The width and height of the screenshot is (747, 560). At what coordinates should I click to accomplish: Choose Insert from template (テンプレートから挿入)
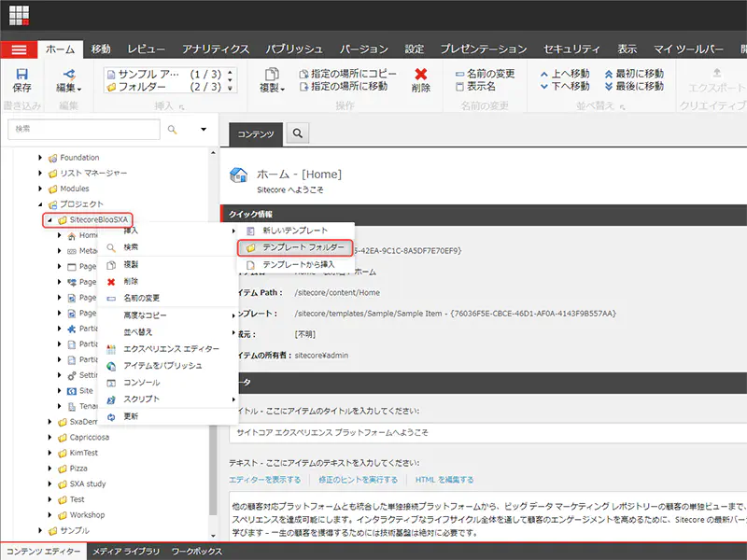(x=295, y=265)
